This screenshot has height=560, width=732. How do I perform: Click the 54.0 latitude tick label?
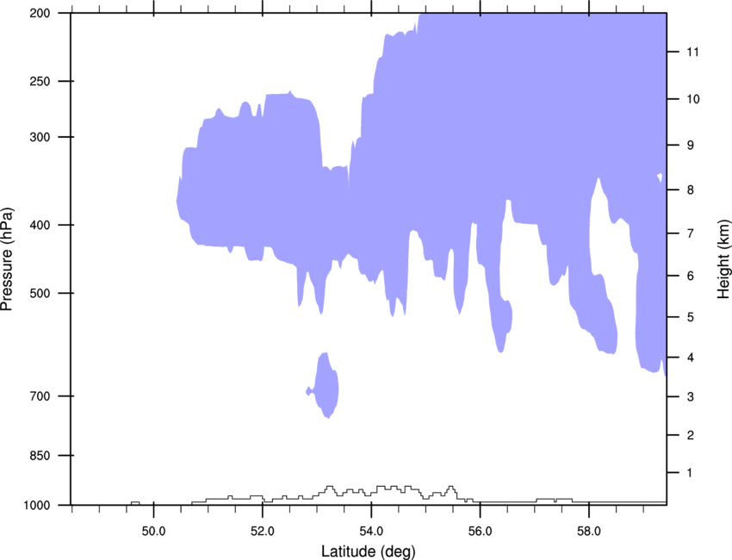click(x=371, y=532)
